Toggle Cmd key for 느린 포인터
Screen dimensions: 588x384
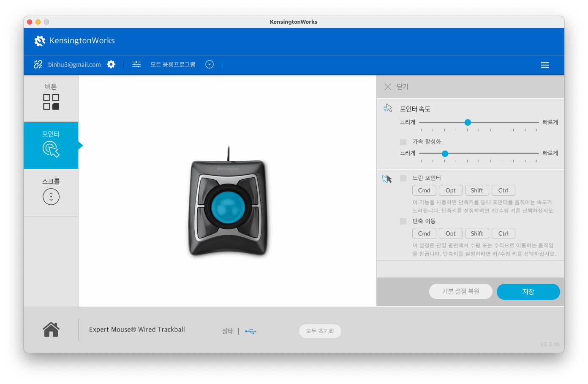point(424,190)
